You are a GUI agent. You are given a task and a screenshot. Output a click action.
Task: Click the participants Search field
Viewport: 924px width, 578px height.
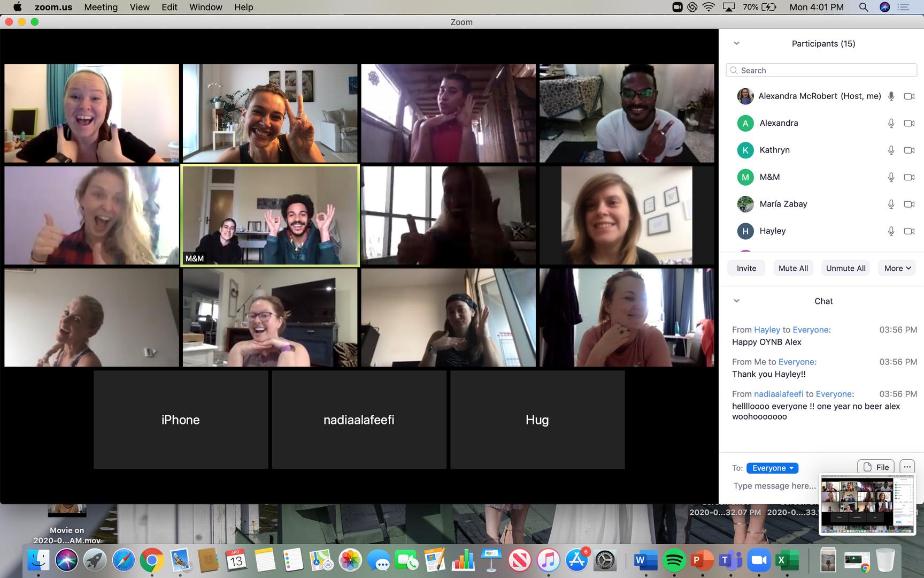click(821, 70)
